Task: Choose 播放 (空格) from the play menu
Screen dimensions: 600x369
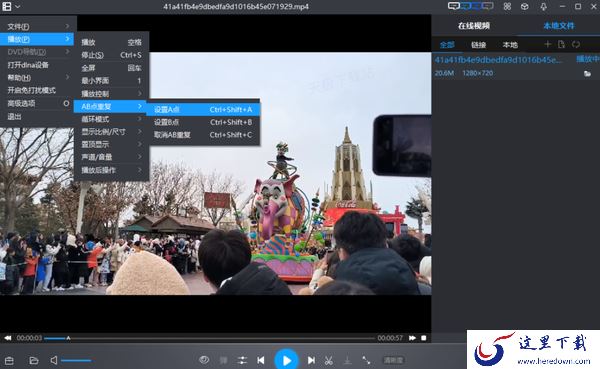Action: click(111, 42)
